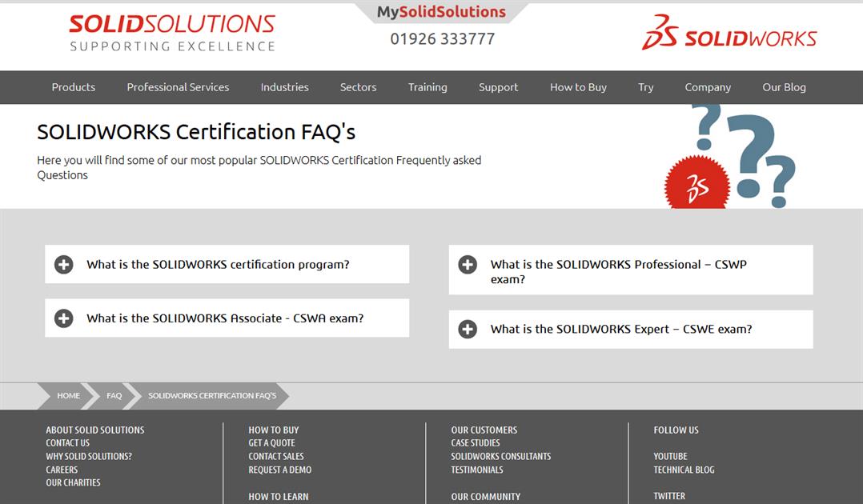
Task: Click the MySolidSolutions banner
Action: pos(442,11)
